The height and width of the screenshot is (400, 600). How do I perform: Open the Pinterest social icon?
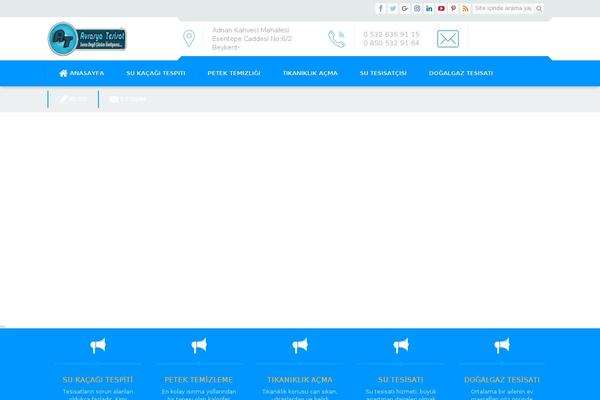point(453,8)
